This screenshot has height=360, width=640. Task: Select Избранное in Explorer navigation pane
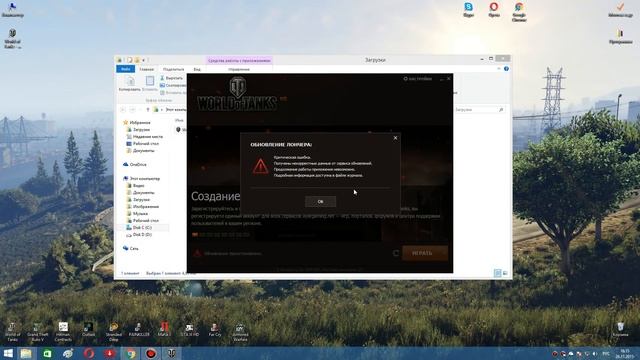point(137,122)
